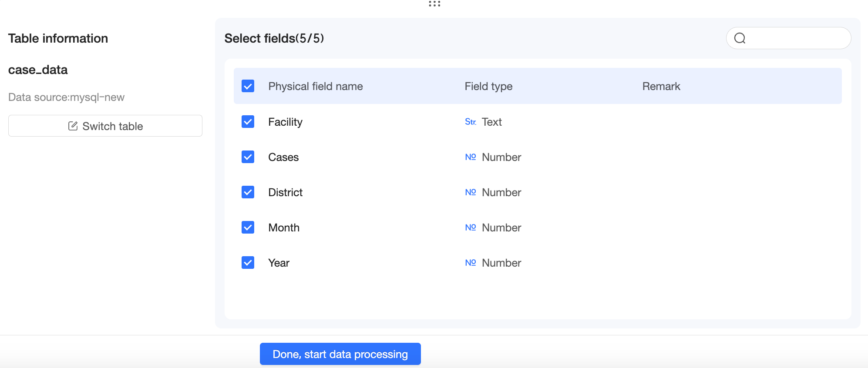Click the edit icon in Switch table
The width and height of the screenshot is (868, 368).
[x=73, y=126]
